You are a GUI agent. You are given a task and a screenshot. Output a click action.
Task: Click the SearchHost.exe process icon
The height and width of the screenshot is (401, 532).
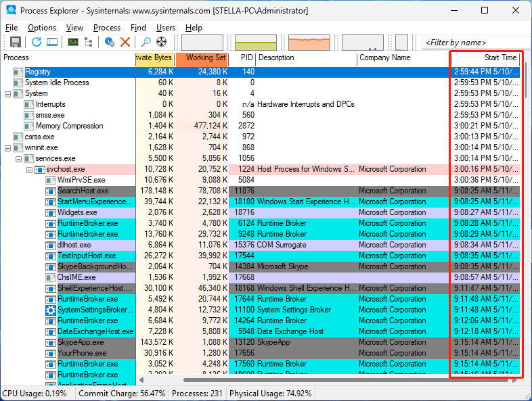click(x=51, y=191)
